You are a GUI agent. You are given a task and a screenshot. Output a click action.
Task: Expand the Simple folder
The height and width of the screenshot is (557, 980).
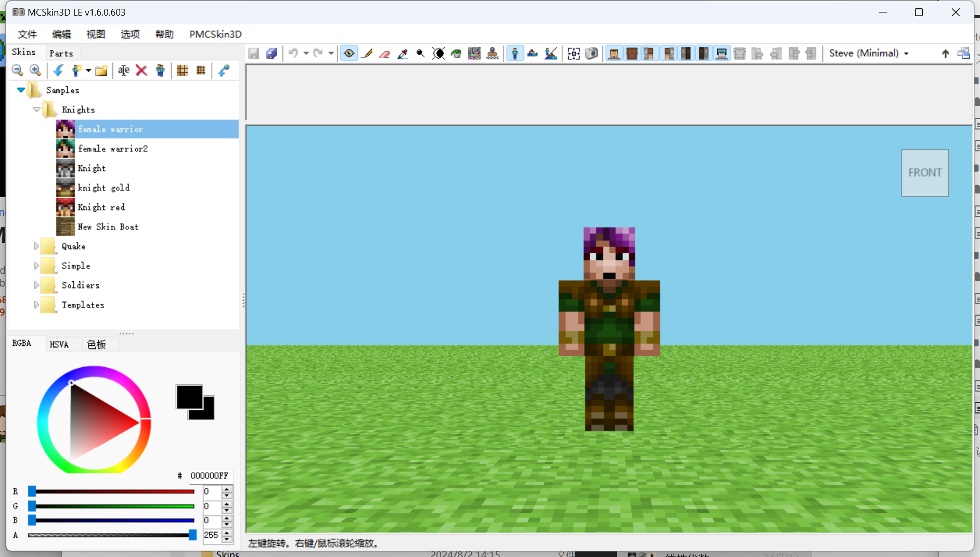click(36, 266)
